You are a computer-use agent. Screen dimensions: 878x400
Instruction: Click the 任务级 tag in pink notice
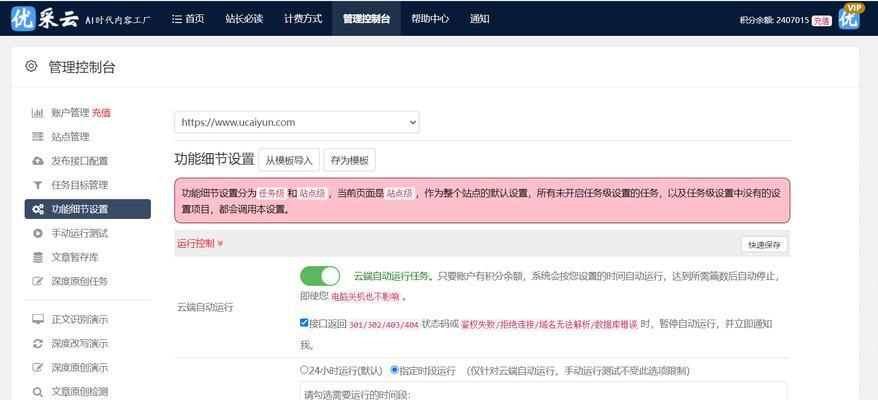(x=271, y=193)
